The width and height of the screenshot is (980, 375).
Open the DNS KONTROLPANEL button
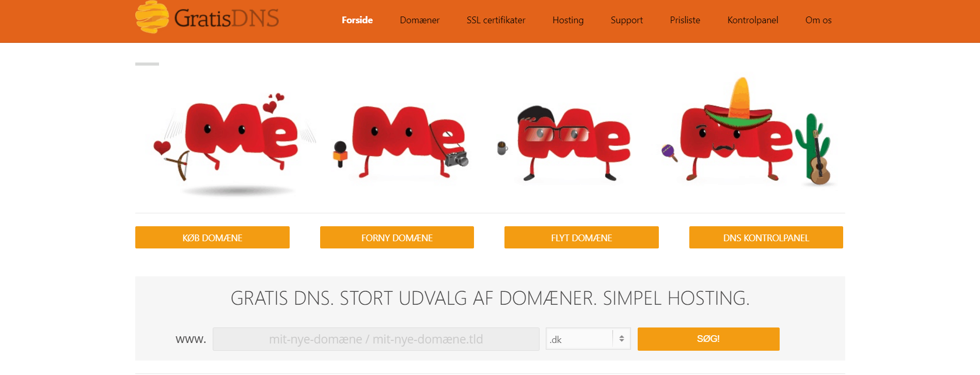[x=766, y=238]
